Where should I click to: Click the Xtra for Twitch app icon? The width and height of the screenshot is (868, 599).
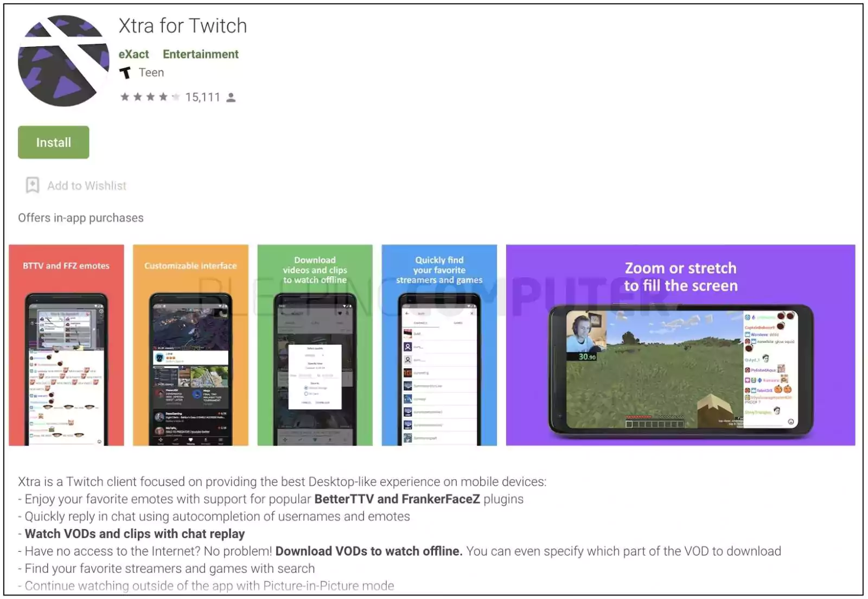coord(63,61)
